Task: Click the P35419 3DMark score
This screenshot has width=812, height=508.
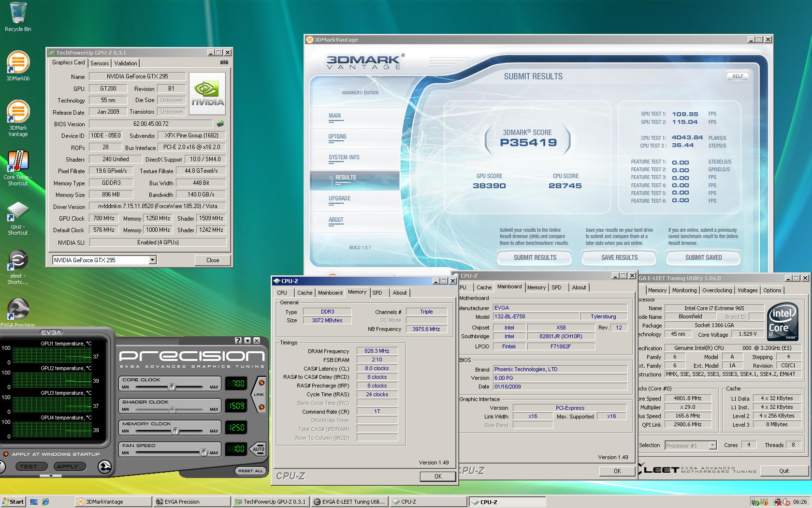Action: tap(528, 143)
